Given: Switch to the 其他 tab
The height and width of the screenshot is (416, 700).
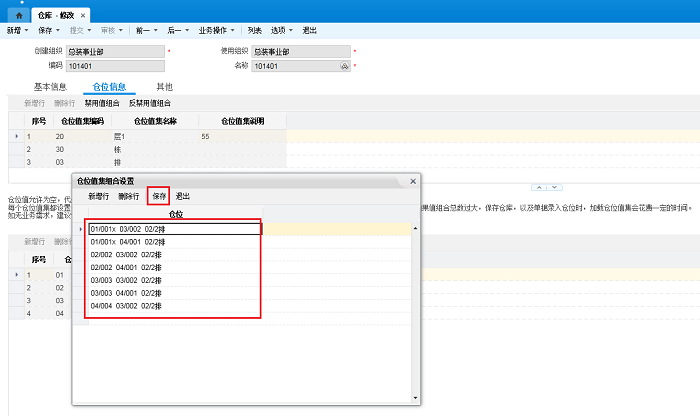Looking at the screenshot, I should pyautogui.click(x=164, y=87).
